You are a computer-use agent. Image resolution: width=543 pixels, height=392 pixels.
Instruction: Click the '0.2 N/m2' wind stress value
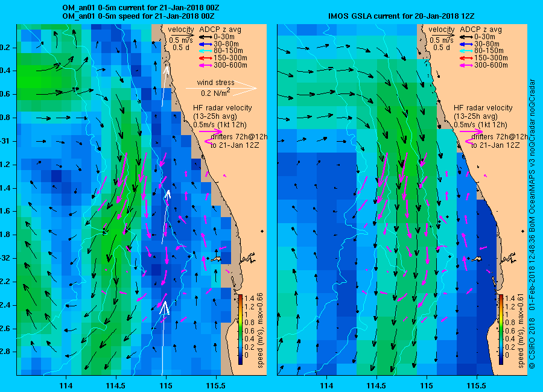pos(215,93)
